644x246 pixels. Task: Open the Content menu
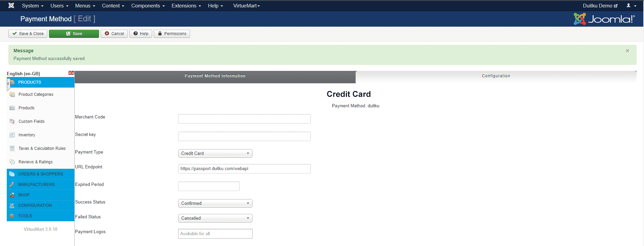pyautogui.click(x=113, y=6)
